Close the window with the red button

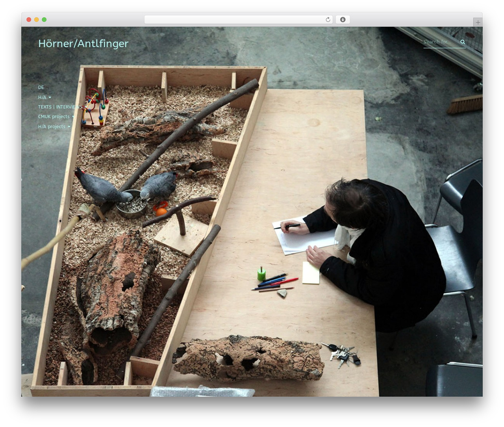pyautogui.click(x=29, y=20)
